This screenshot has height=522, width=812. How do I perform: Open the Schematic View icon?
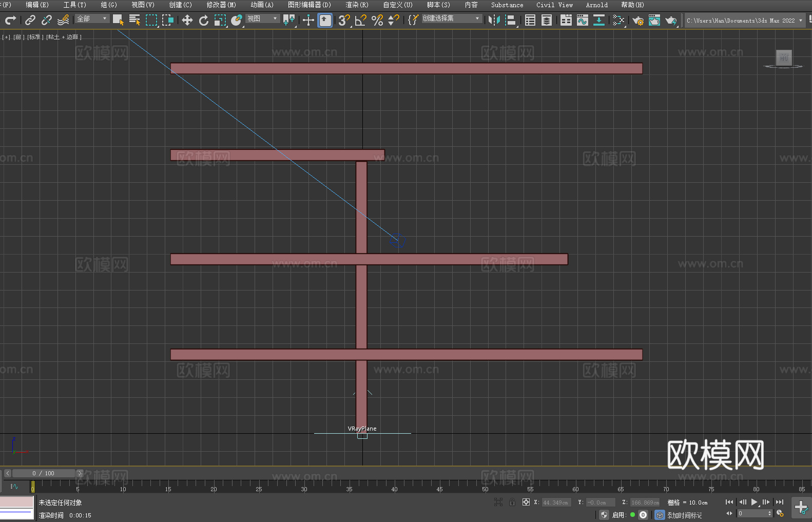618,20
